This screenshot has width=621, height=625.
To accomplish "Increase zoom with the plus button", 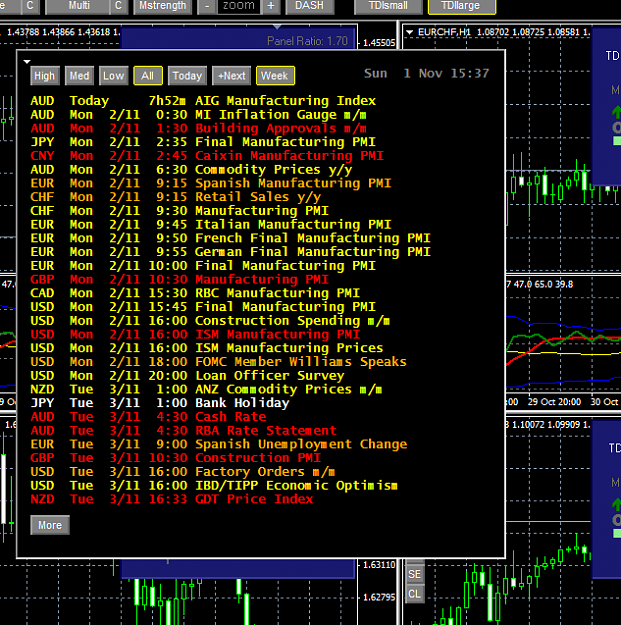I will click(x=271, y=6).
